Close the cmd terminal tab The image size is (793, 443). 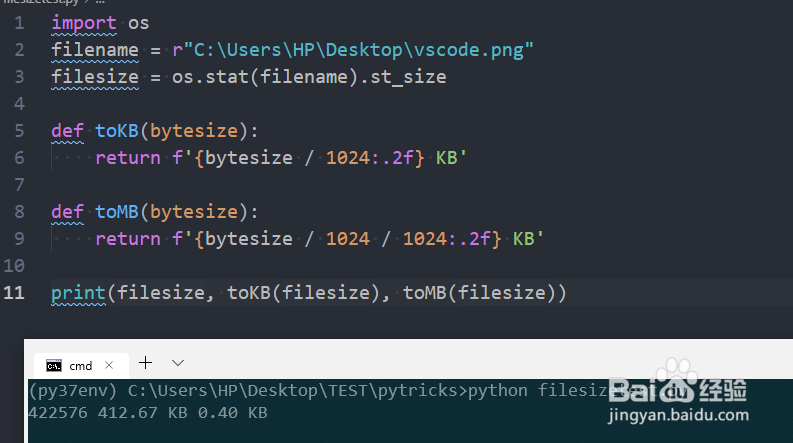coord(109,365)
